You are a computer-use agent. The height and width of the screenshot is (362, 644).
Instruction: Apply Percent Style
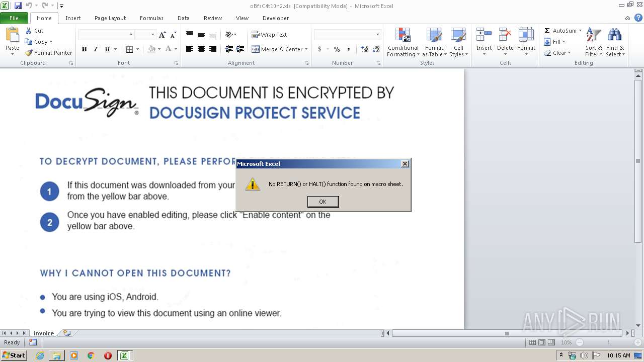point(337,49)
